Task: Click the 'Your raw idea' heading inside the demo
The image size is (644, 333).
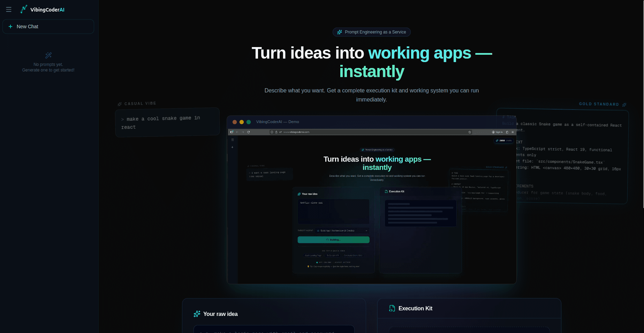Action: [x=310, y=194]
